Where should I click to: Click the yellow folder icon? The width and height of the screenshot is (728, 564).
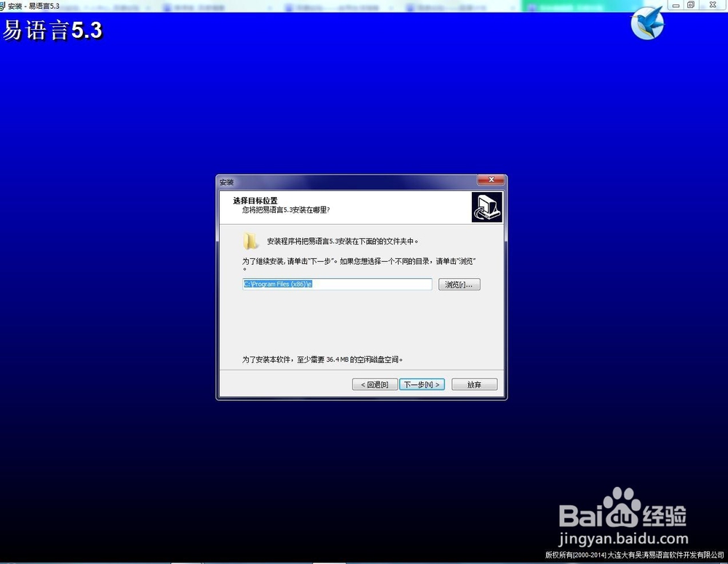click(250, 242)
